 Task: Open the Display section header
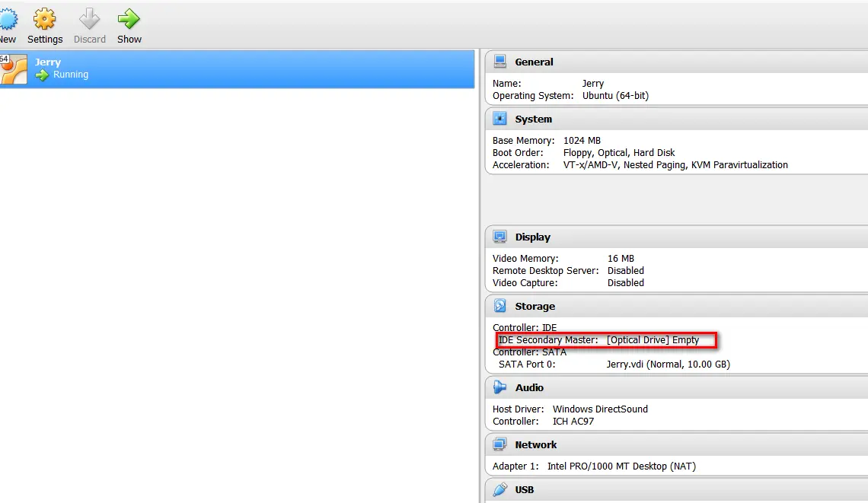(x=677, y=237)
